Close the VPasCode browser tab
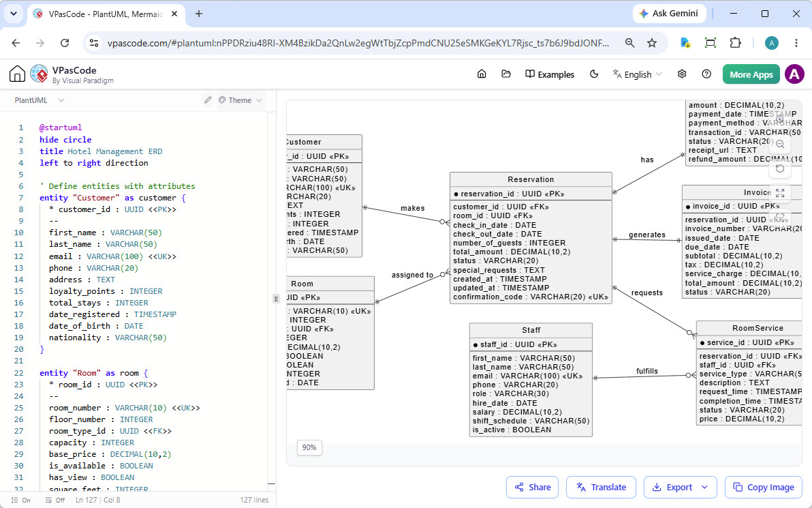Screen dimensions: 812x508 (x=174, y=14)
